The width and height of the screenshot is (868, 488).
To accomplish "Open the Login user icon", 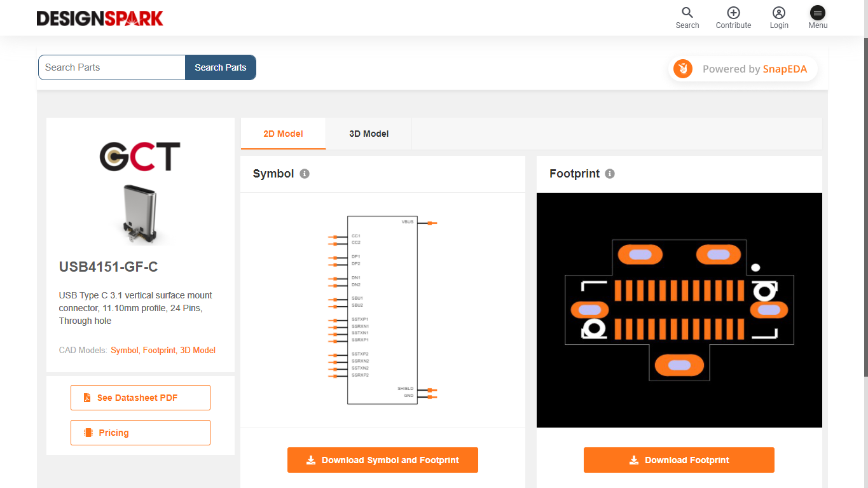I will click(x=779, y=13).
